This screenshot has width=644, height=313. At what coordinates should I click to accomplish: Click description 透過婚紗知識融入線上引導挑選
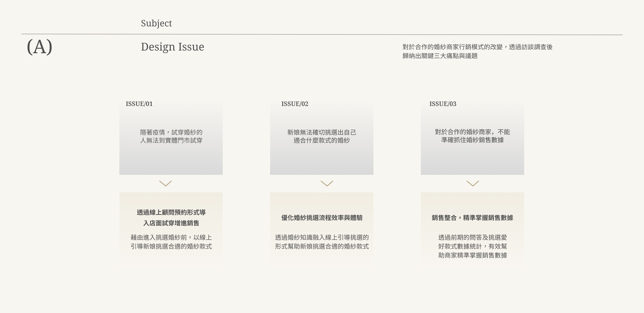[322, 242]
